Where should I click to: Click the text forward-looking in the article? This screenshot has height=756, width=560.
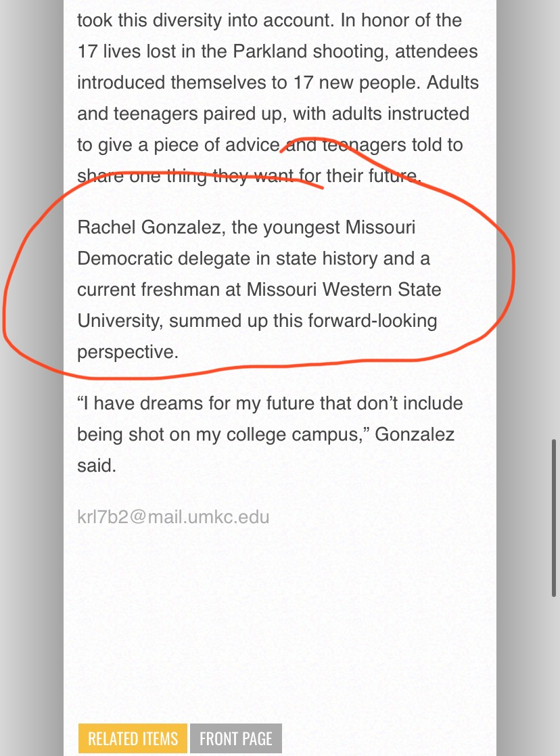(373, 321)
